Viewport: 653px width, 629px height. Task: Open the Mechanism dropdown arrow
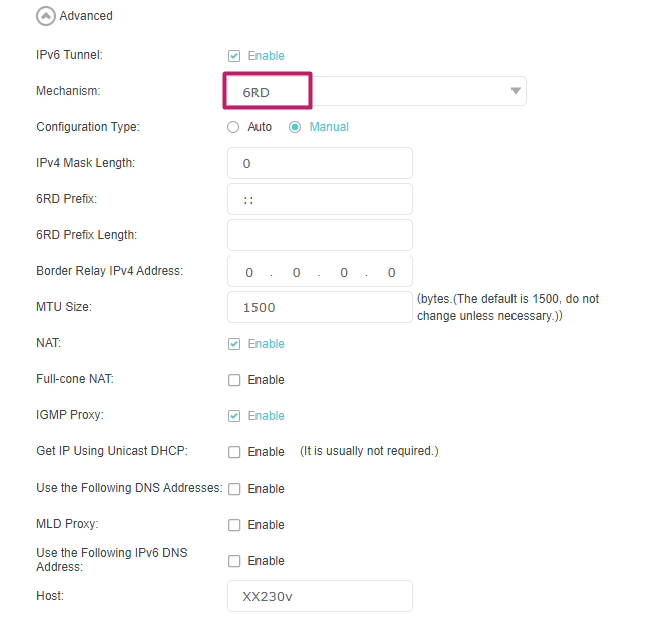(516, 91)
